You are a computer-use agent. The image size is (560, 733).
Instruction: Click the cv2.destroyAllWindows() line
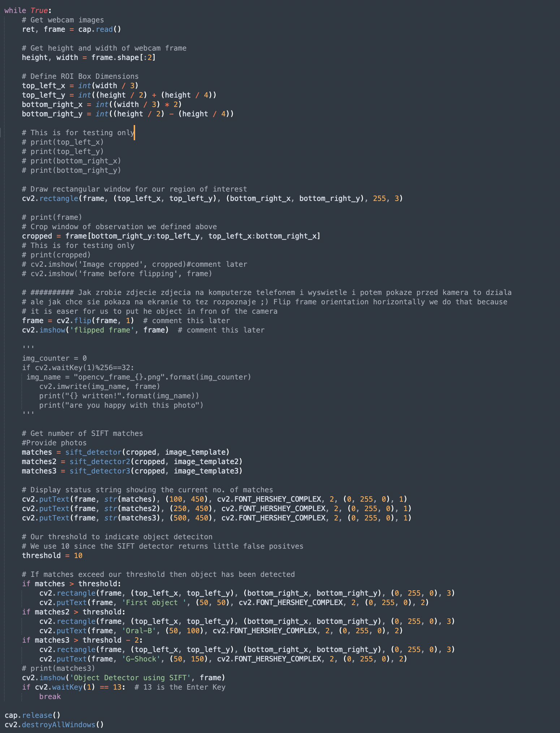coord(54,725)
